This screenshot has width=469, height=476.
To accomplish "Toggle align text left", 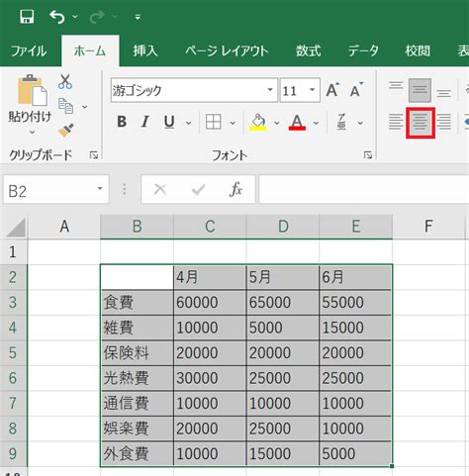I will [x=396, y=122].
